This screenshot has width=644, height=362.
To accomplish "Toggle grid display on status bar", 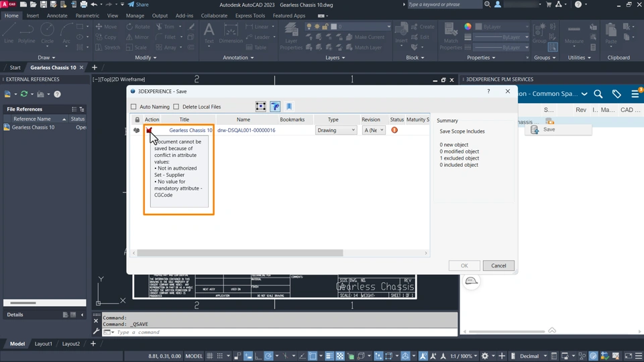I will [210, 356].
